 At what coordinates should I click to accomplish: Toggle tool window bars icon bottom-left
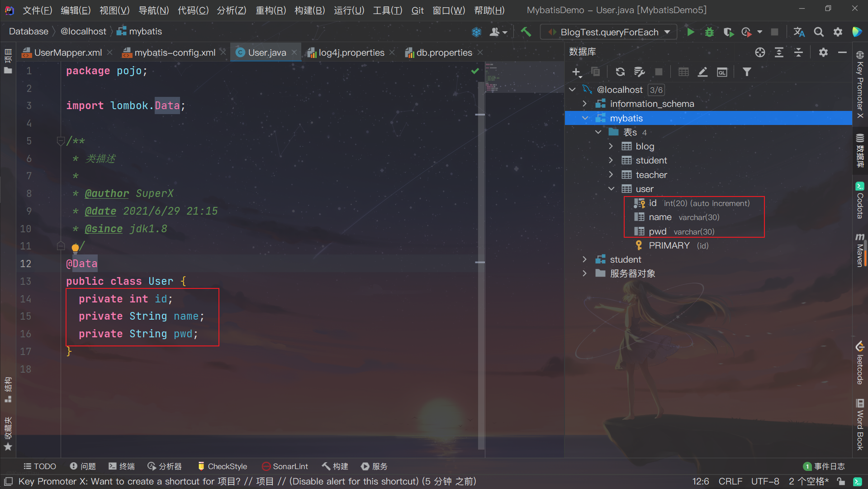tap(8, 481)
